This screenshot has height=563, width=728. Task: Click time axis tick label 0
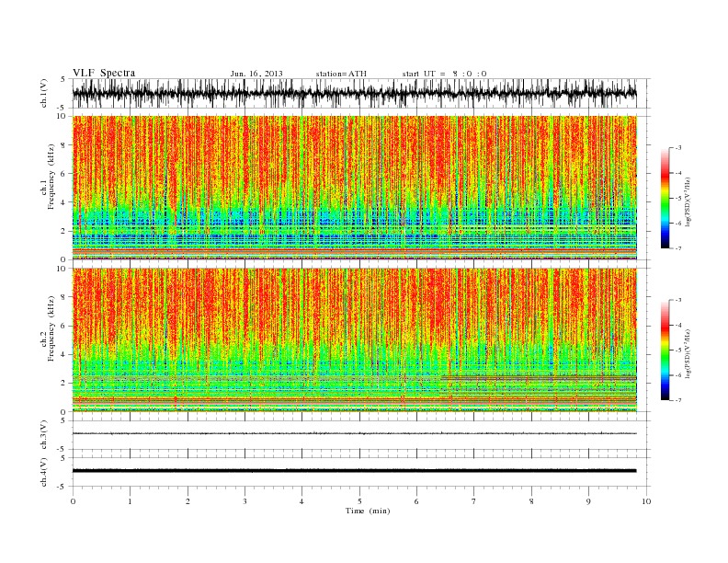(73, 501)
